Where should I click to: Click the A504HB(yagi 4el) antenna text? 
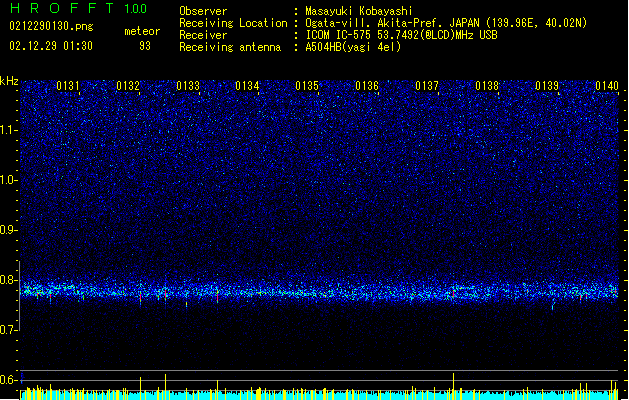pos(353,47)
